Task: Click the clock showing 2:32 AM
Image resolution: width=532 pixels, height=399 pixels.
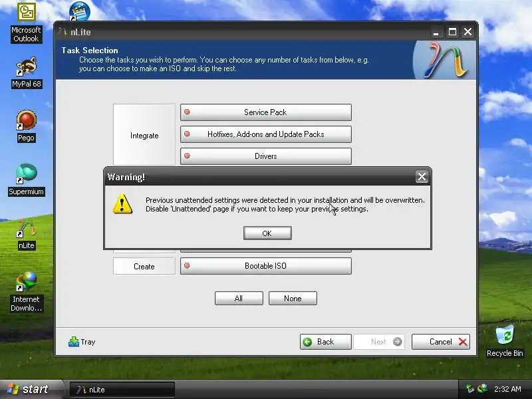Action: click(x=507, y=389)
